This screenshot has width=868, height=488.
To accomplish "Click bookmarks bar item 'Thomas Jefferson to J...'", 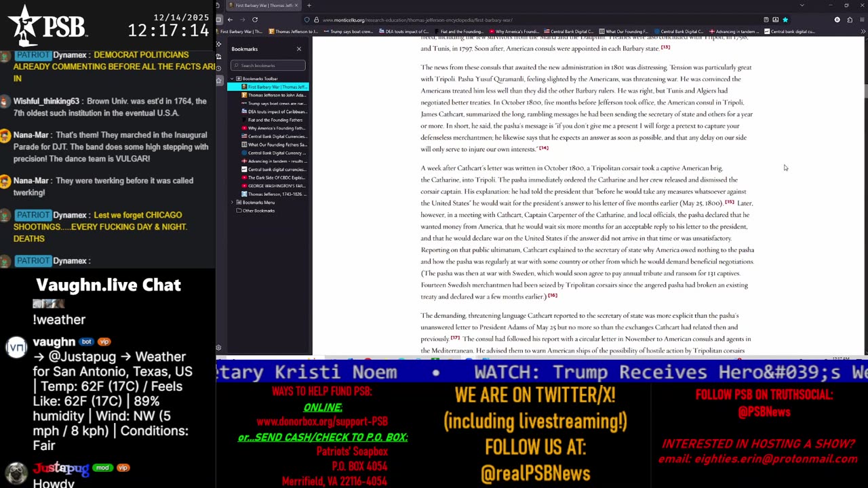I will [x=293, y=31].
